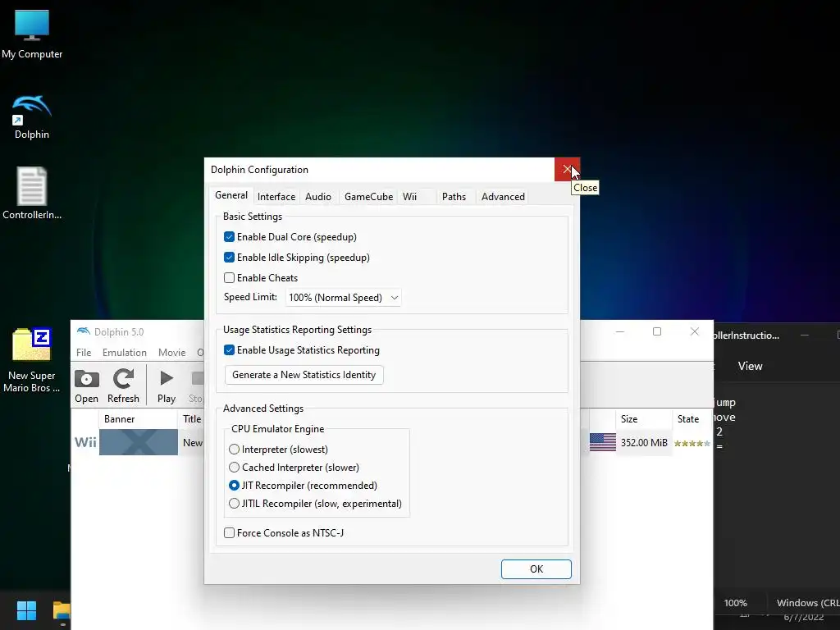Open the Movie menu in Dolphin 5.0
840x630 pixels.
point(171,353)
